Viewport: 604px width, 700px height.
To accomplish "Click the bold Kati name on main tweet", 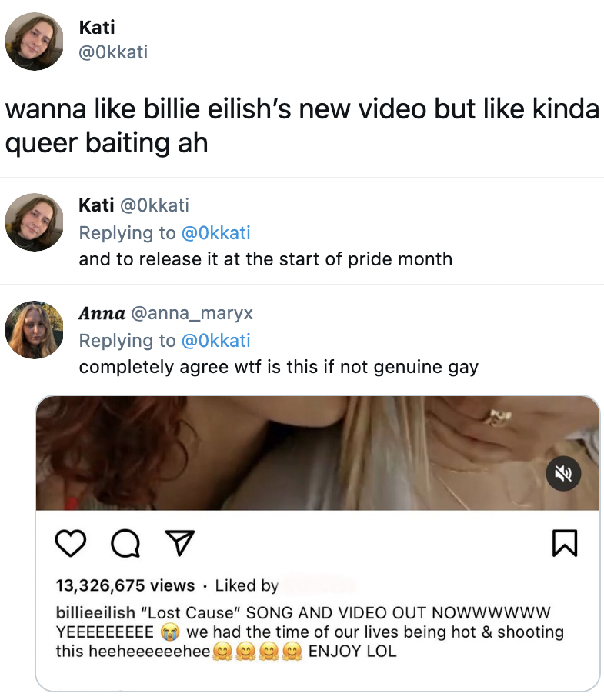I will point(97,27).
